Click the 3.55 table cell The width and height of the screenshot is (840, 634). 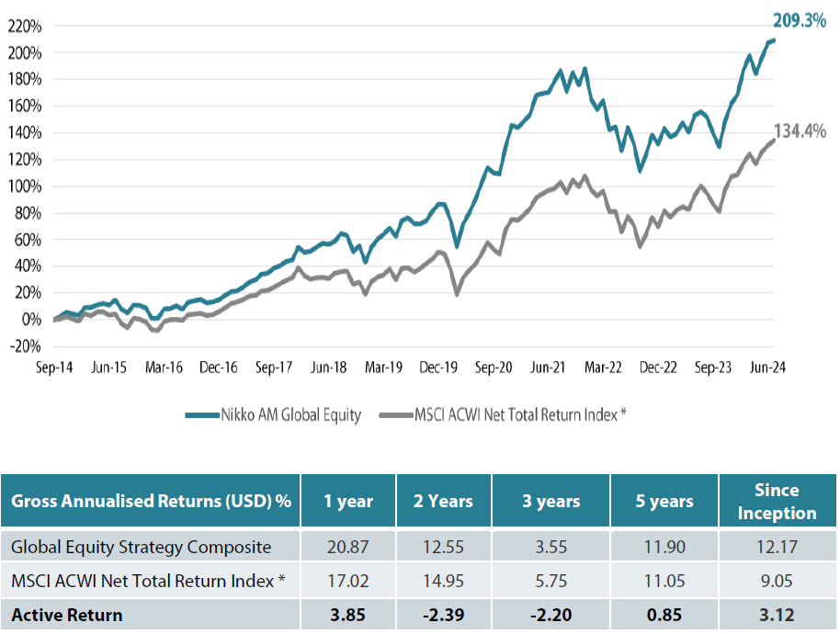point(551,547)
